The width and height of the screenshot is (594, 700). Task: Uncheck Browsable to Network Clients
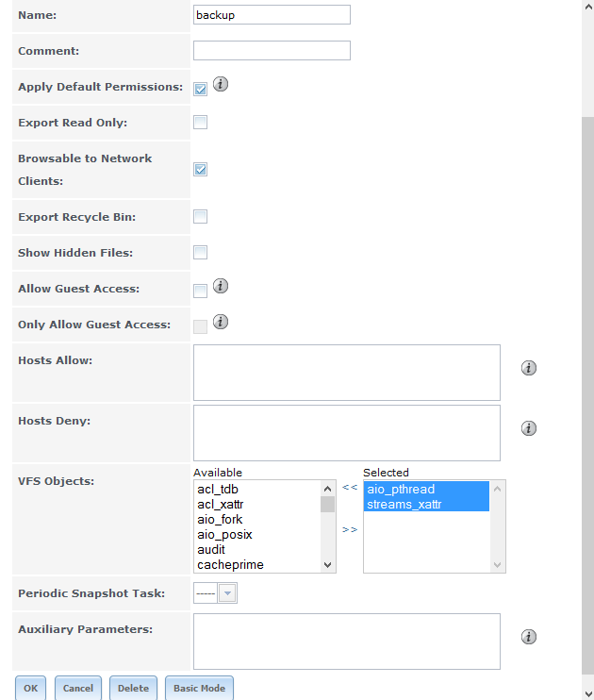[201, 170]
